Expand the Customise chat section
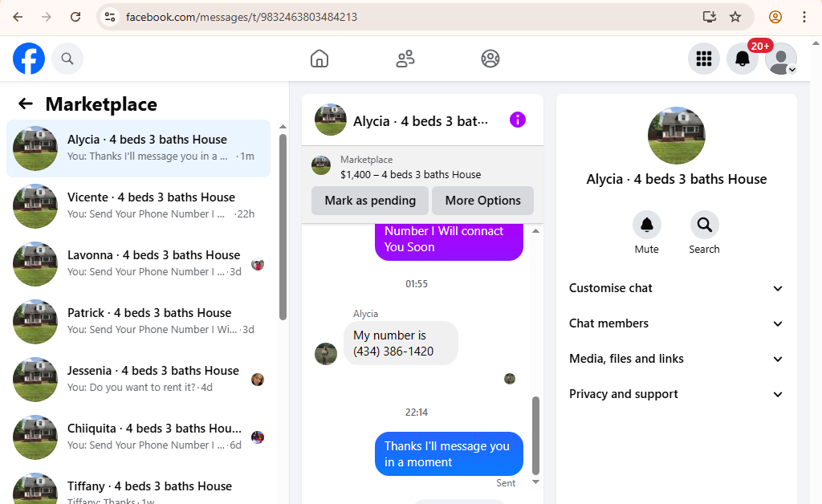Image resolution: width=822 pixels, height=504 pixels. coord(676,288)
